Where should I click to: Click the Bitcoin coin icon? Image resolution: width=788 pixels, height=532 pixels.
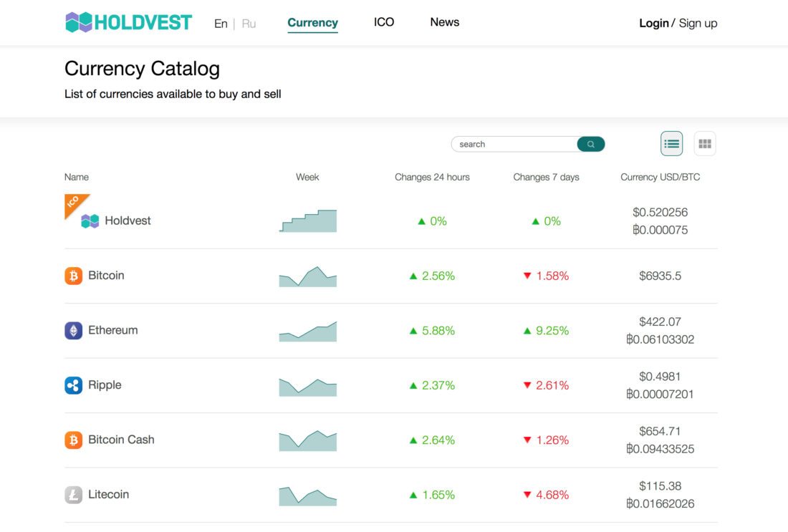pos(73,276)
